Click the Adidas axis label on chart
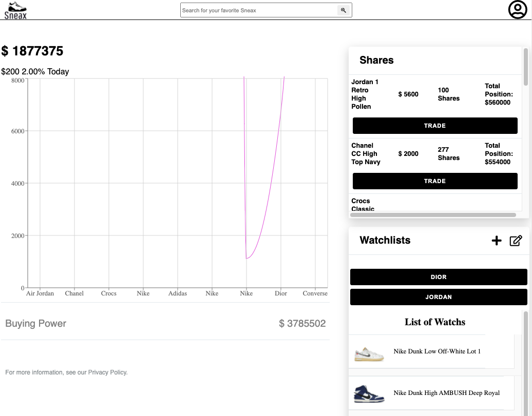The height and width of the screenshot is (416, 532). coord(178,293)
